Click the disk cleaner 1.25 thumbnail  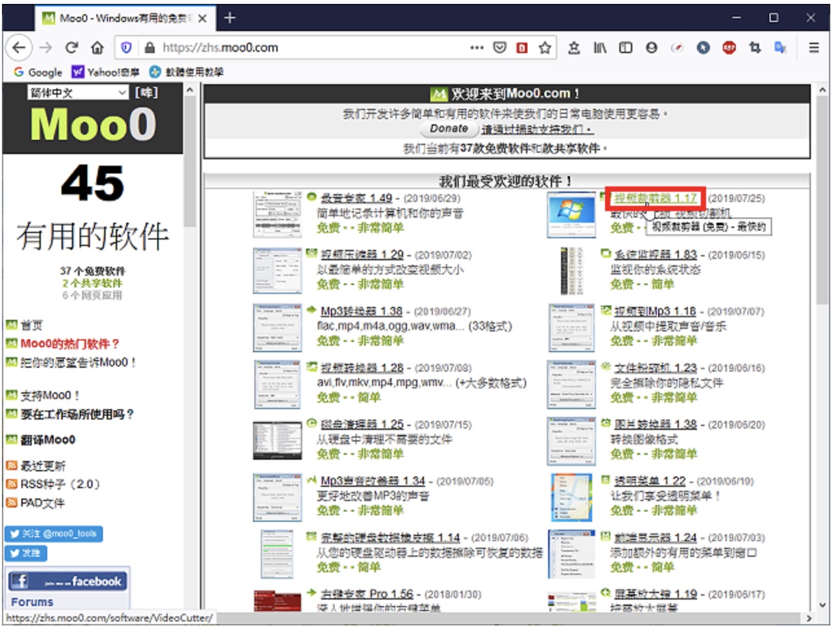[278, 440]
